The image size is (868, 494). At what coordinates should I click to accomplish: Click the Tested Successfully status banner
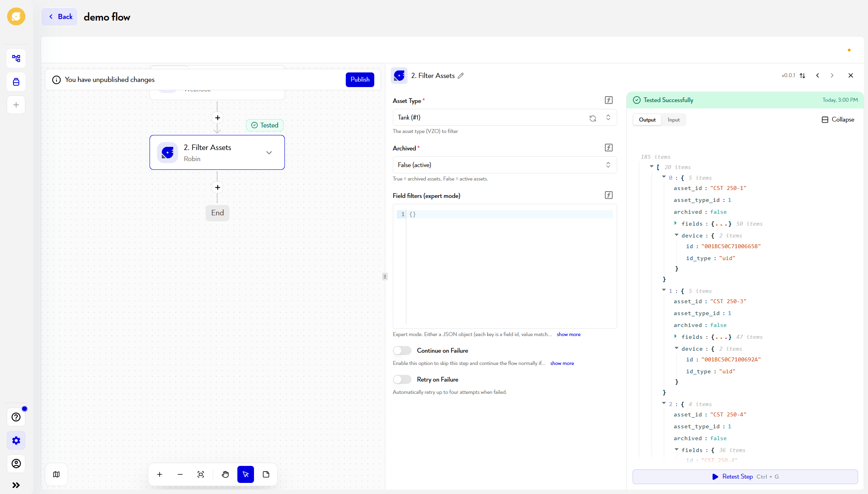point(745,100)
